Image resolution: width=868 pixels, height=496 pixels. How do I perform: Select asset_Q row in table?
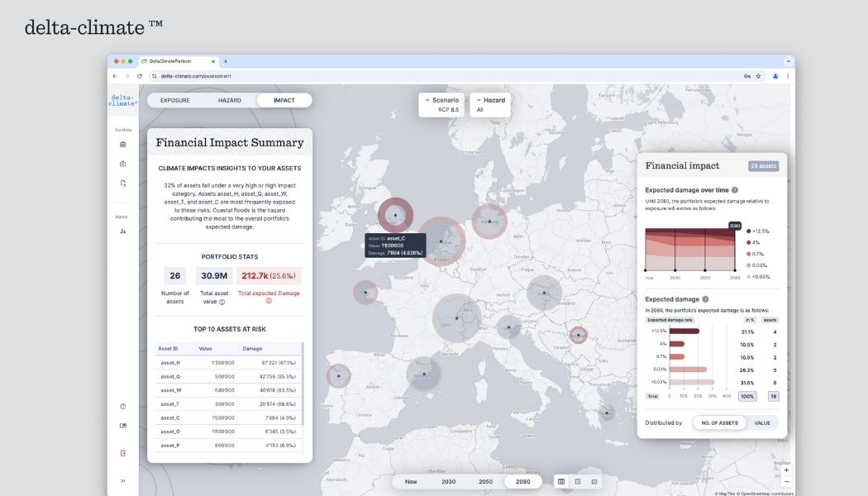[x=228, y=376]
